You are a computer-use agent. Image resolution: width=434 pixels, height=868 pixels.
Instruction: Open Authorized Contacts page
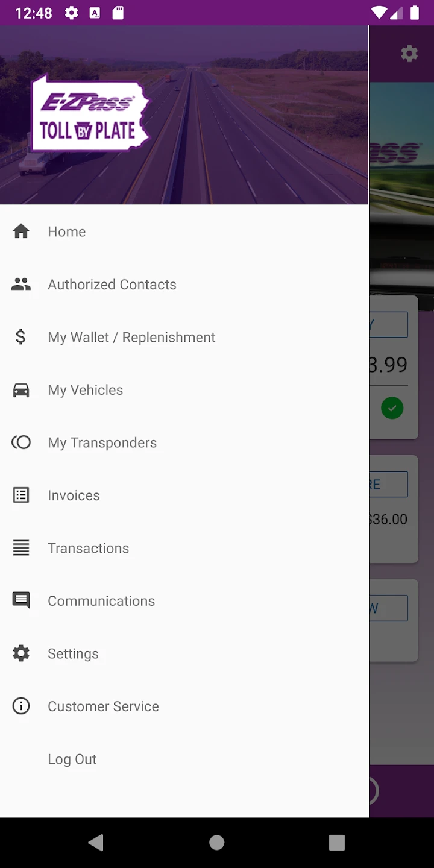tap(112, 285)
